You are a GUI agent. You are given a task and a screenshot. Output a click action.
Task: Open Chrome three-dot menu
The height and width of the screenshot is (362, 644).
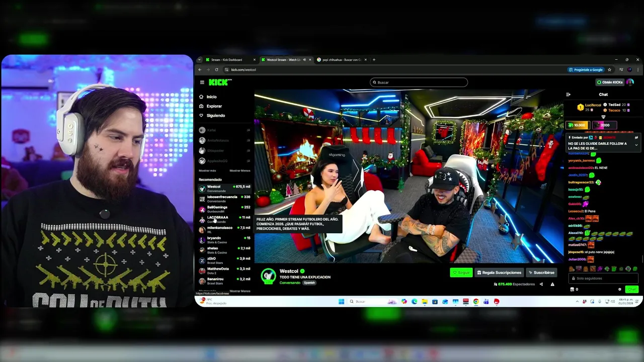638,70
